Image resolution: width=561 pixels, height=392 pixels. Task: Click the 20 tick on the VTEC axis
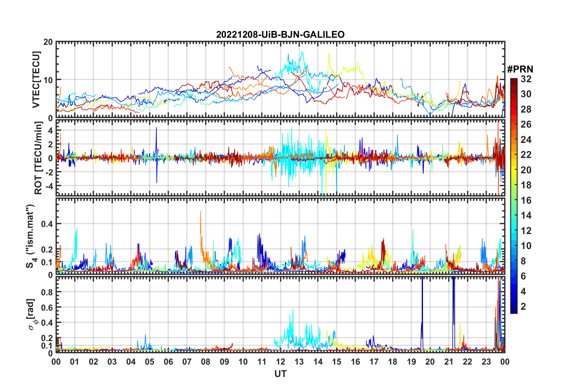click(48, 42)
